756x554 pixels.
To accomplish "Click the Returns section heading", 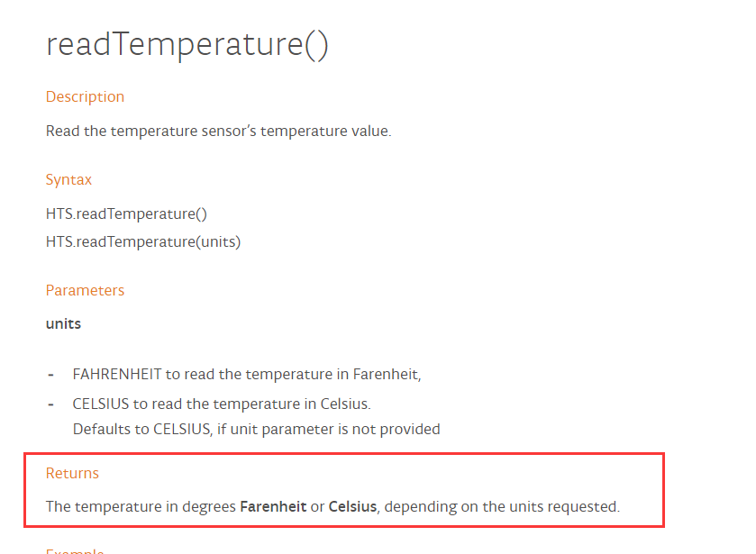I will [72, 473].
